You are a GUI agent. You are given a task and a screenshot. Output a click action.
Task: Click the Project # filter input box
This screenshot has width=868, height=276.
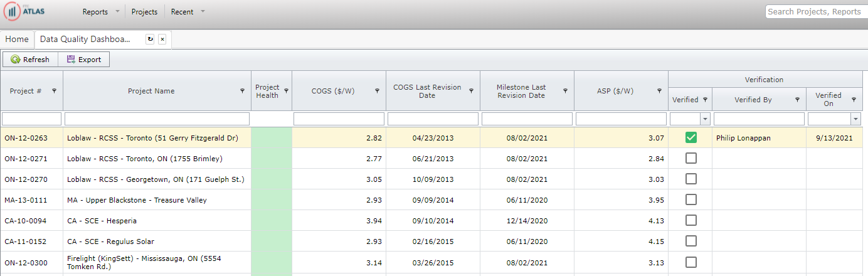coord(31,119)
